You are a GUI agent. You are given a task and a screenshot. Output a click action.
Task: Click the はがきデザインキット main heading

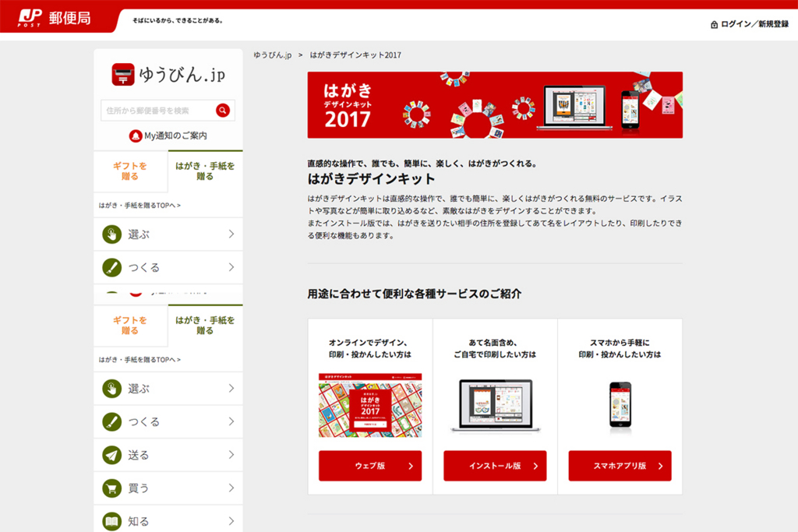coord(371,179)
